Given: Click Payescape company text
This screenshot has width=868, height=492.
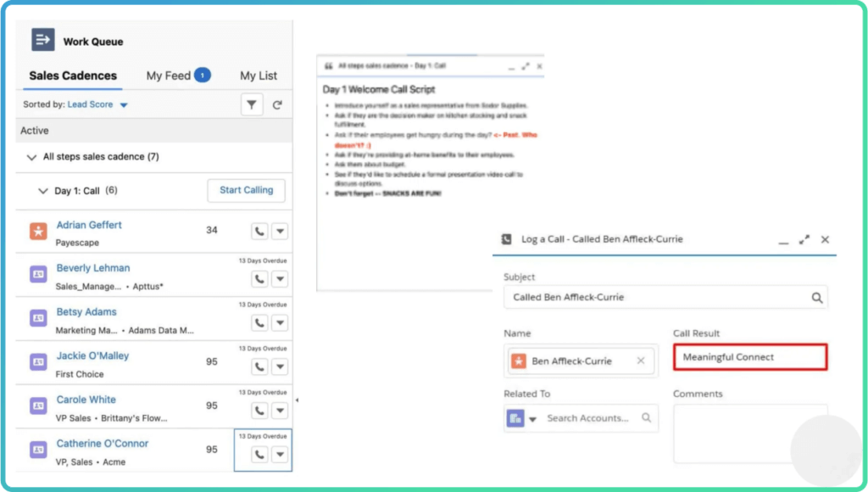Looking at the screenshot, I should [77, 243].
